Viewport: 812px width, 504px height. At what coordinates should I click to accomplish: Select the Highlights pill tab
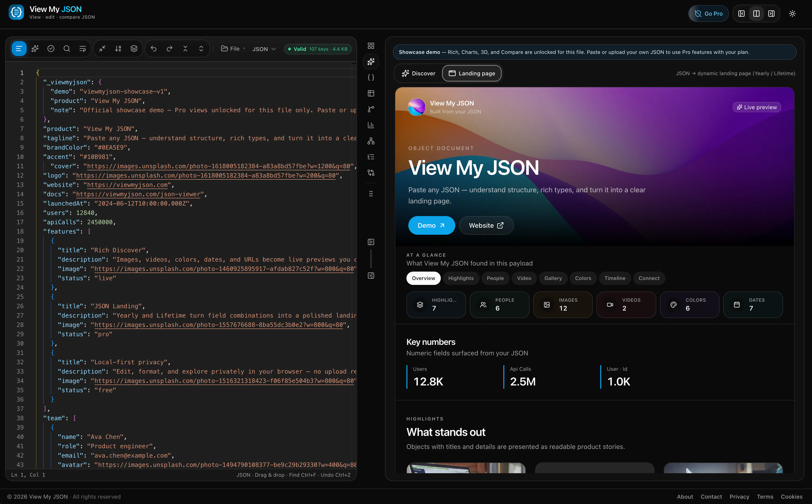coord(461,278)
